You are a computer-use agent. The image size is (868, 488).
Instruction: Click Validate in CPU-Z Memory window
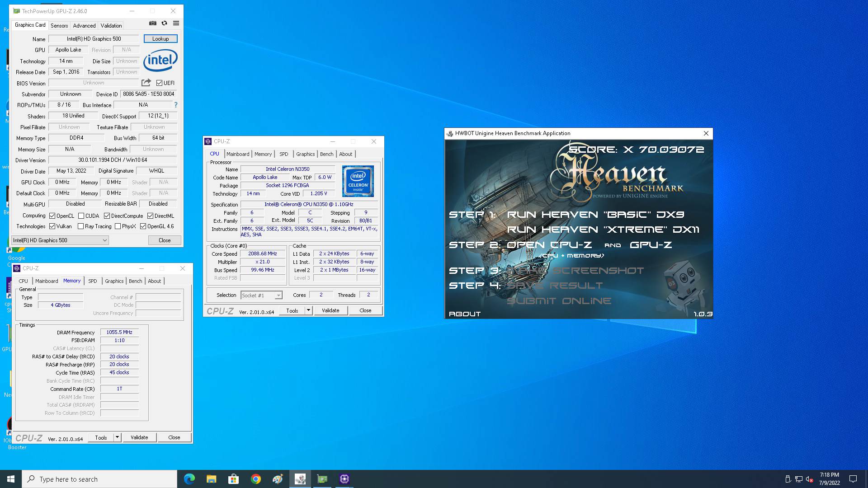139,437
